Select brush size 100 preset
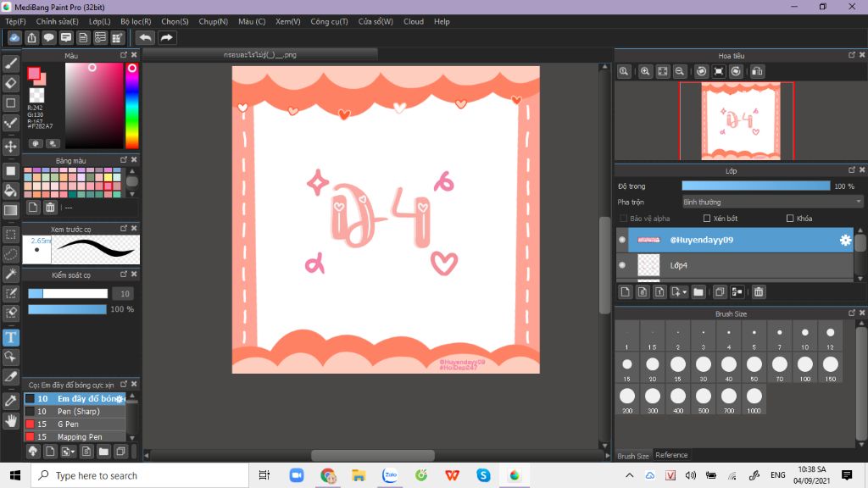This screenshot has height=488, width=868. tap(805, 368)
